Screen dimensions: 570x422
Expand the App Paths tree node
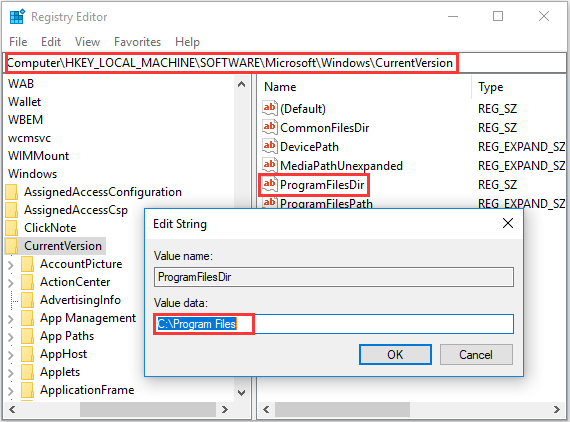pos(11,337)
